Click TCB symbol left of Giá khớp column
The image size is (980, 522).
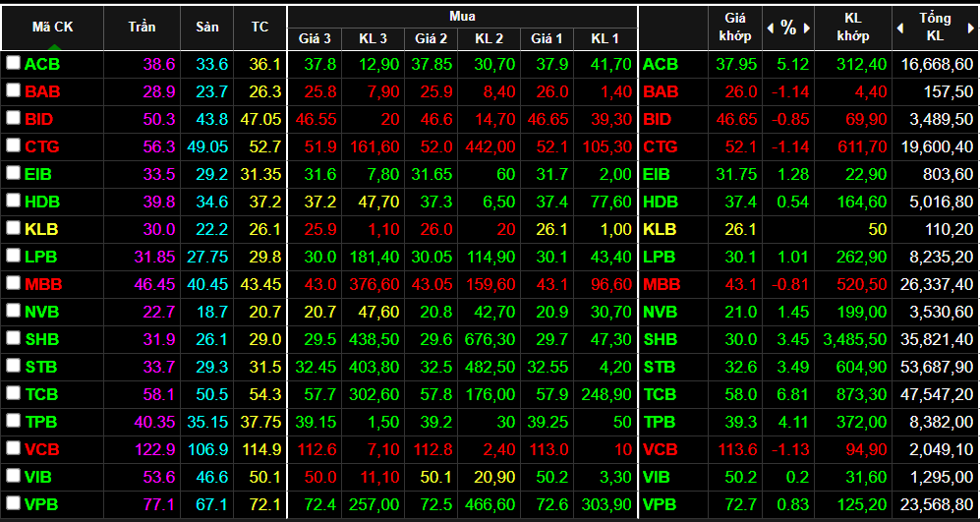tap(661, 394)
